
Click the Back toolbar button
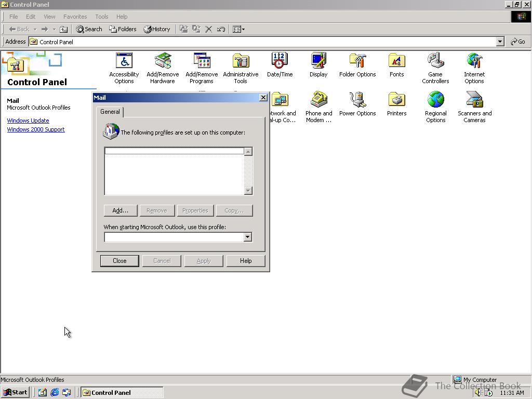coord(19,29)
